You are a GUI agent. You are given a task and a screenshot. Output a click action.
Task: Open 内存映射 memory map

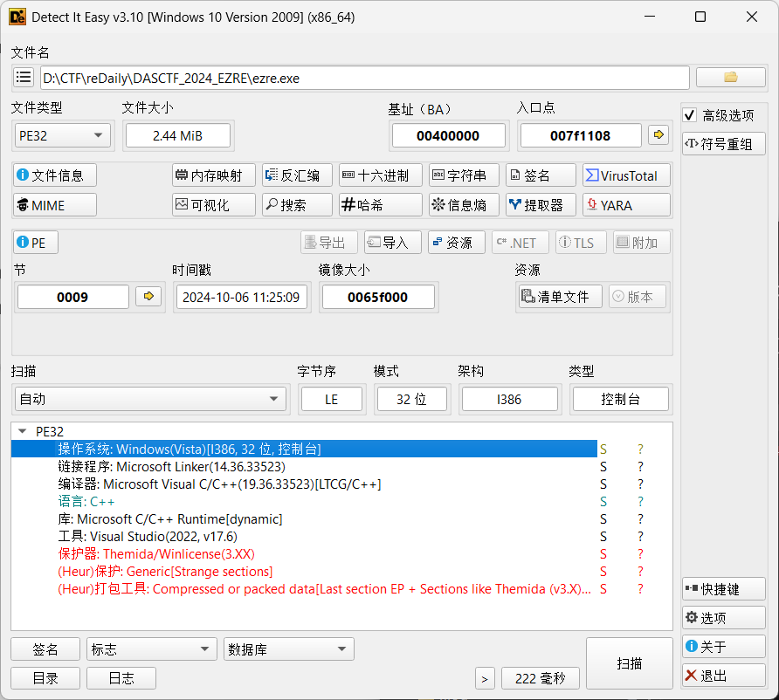(x=214, y=175)
